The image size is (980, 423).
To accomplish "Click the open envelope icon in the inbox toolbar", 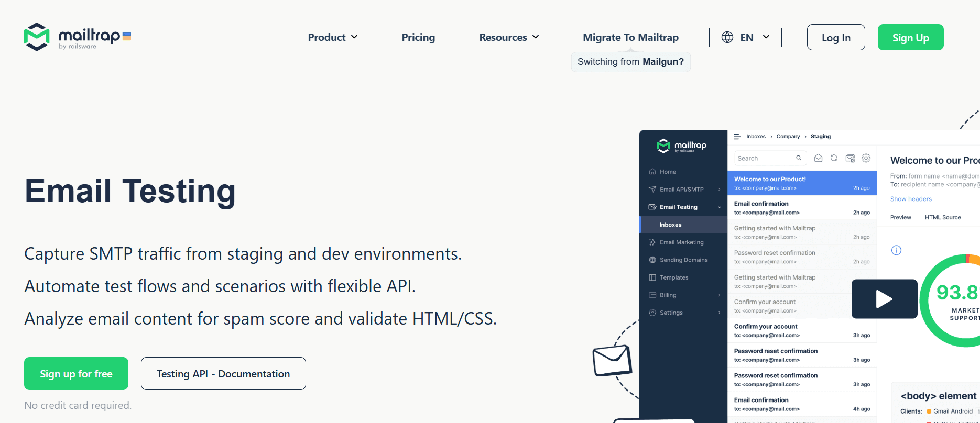I will coord(818,158).
